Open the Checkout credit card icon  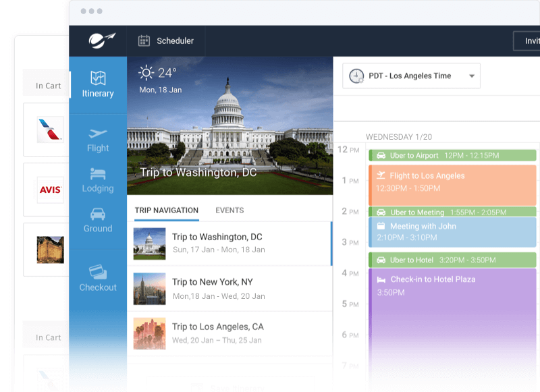pyautogui.click(x=98, y=272)
